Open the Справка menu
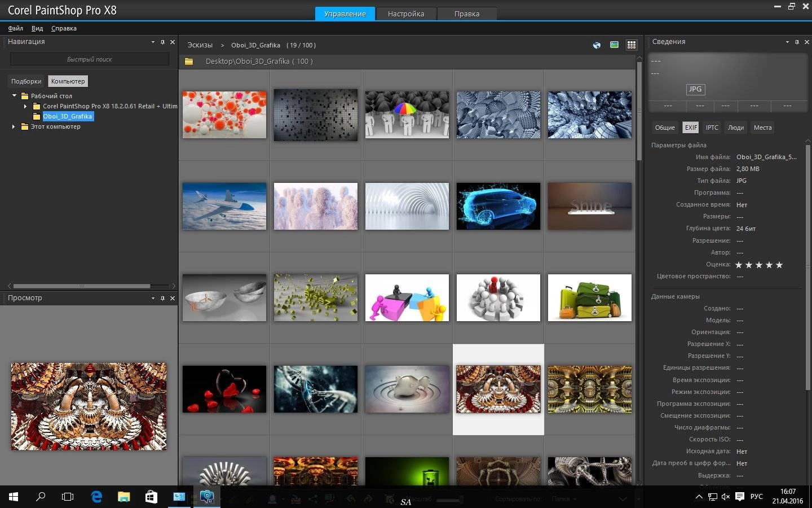The height and width of the screenshot is (508, 812). pos(64,28)
